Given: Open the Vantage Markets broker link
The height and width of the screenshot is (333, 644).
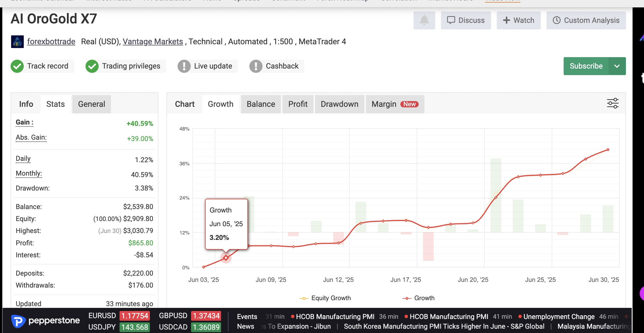Looking at the screenshot, I should [x=153, y=42].
